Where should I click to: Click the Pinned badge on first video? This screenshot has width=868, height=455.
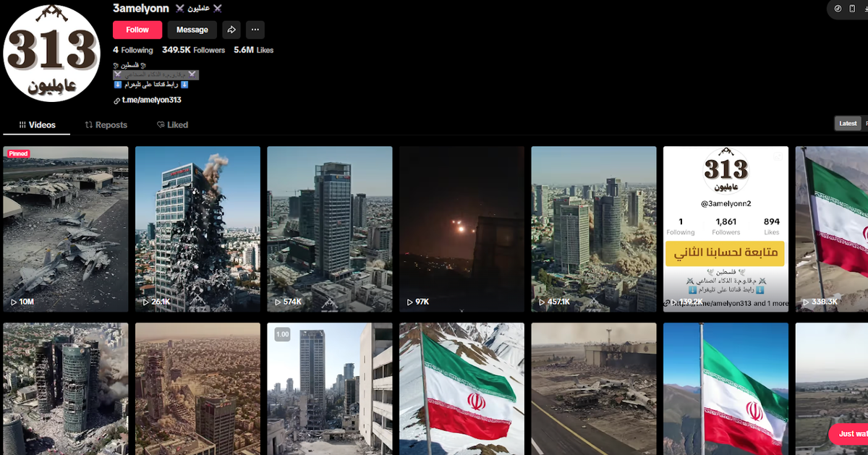[18, 153]
